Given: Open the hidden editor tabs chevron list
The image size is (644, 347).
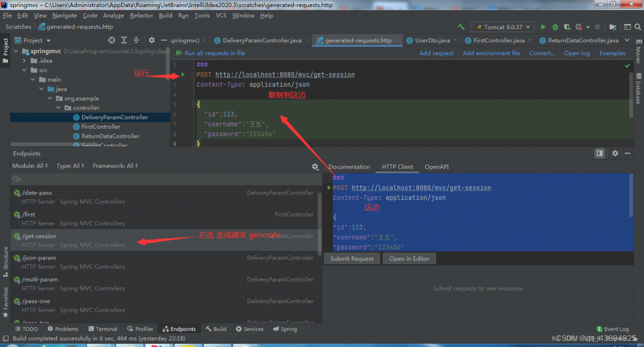Looking at the screenshot, I should pyautogui.click(x=627, y=40).
